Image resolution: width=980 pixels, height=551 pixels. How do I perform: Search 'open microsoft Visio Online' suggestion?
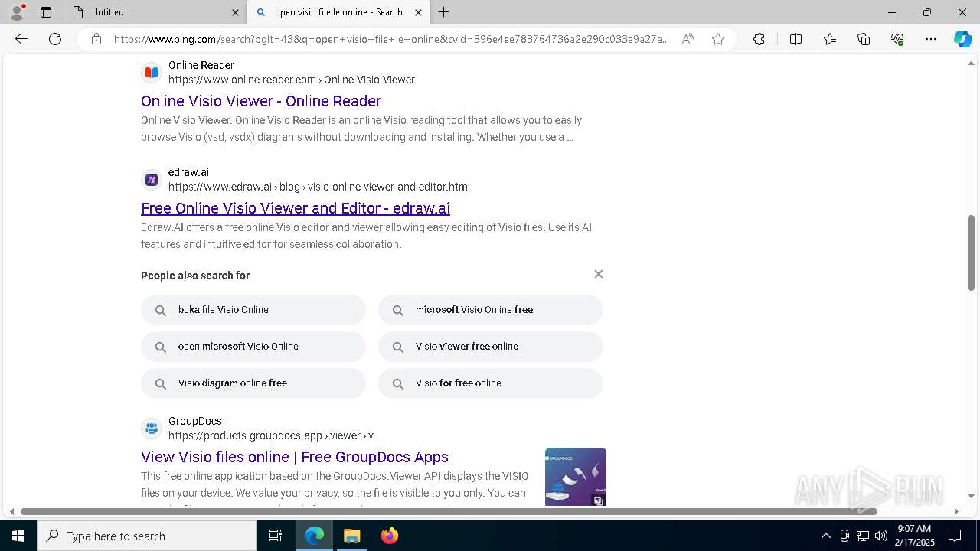point(253,347)
